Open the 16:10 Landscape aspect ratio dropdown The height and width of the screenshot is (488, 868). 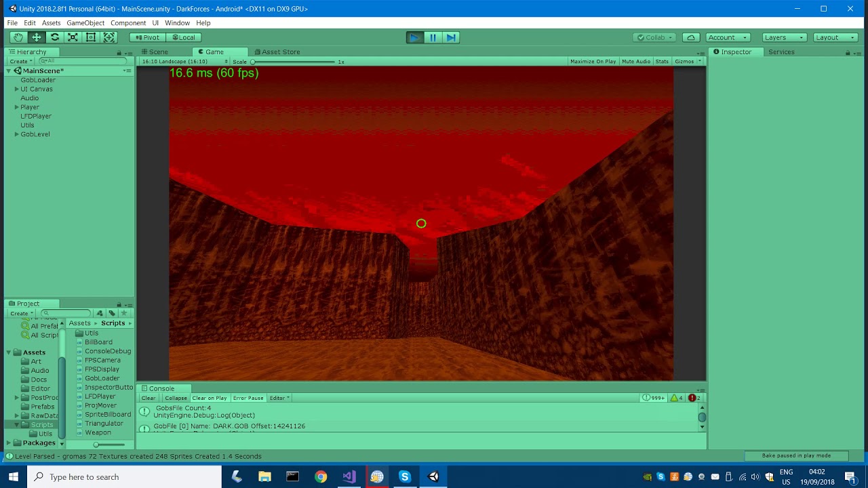[x=183, y=61]
